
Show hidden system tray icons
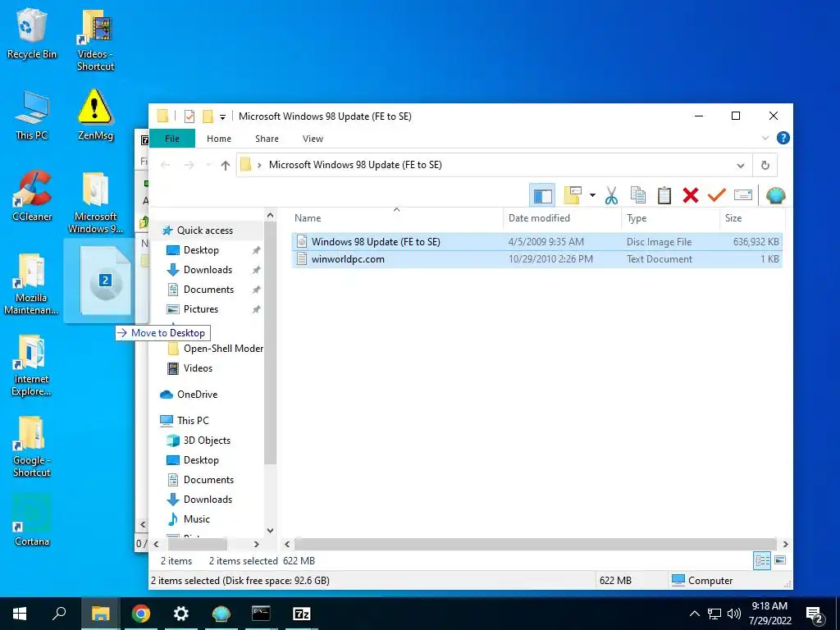tap(694, 614)
